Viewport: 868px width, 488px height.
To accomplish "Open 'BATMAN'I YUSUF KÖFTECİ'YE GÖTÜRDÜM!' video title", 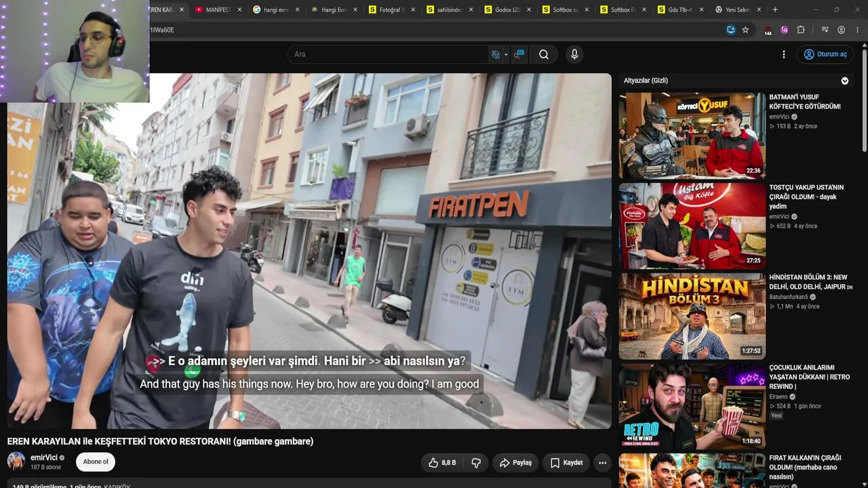I will click(x=805, y=102).
